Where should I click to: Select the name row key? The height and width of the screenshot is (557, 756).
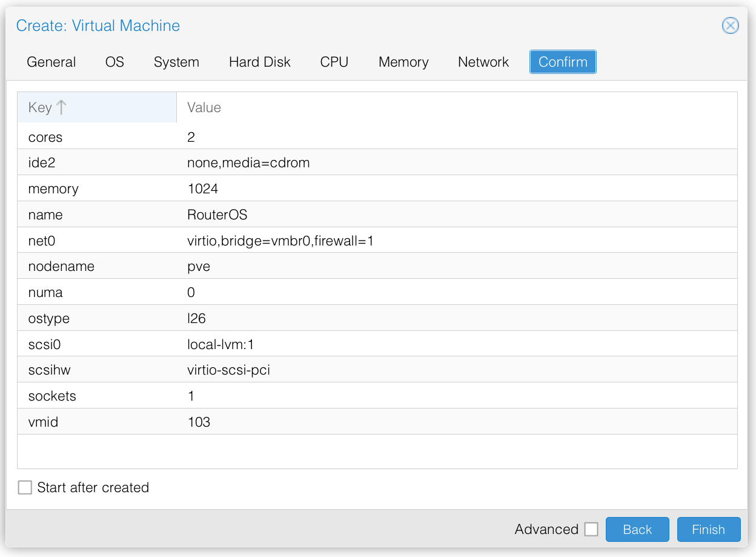pos(45,215)
